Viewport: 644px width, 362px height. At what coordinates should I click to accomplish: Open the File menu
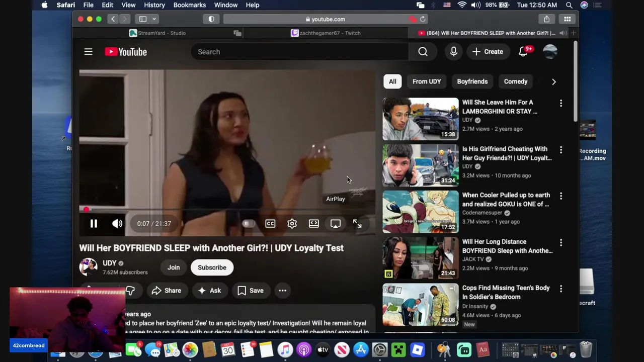click(x=88, y=5)
